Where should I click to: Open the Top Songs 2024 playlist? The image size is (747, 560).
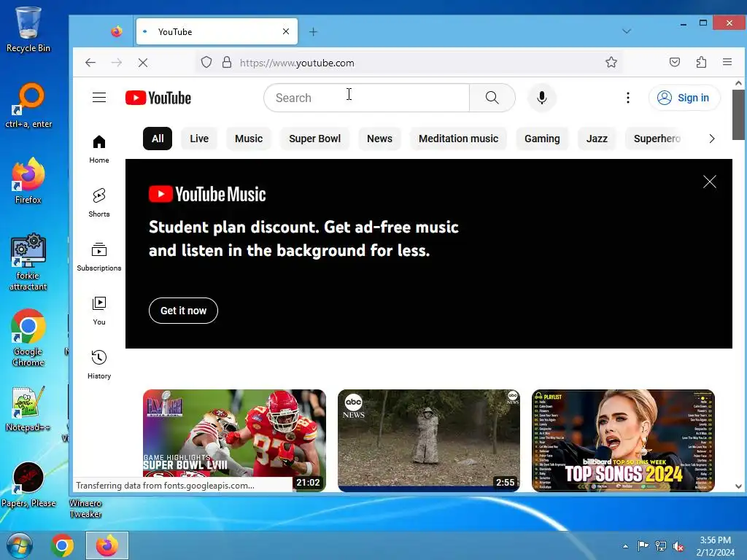click(623, 440)
